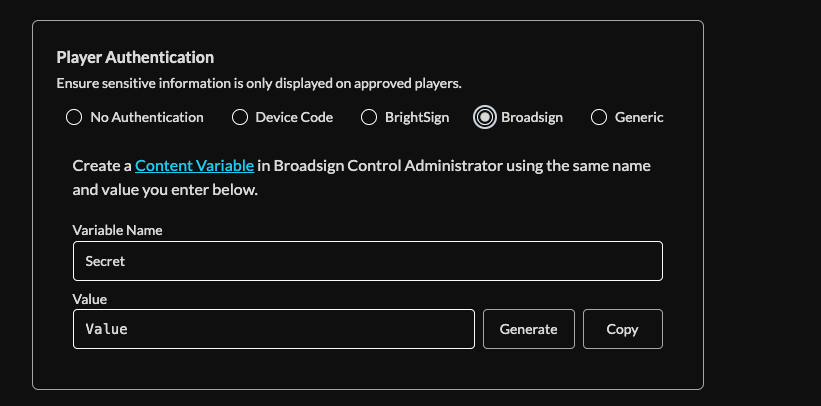Select the No Authentication radio button
This screenshot has width=821, height=406.
coord(74,117)
